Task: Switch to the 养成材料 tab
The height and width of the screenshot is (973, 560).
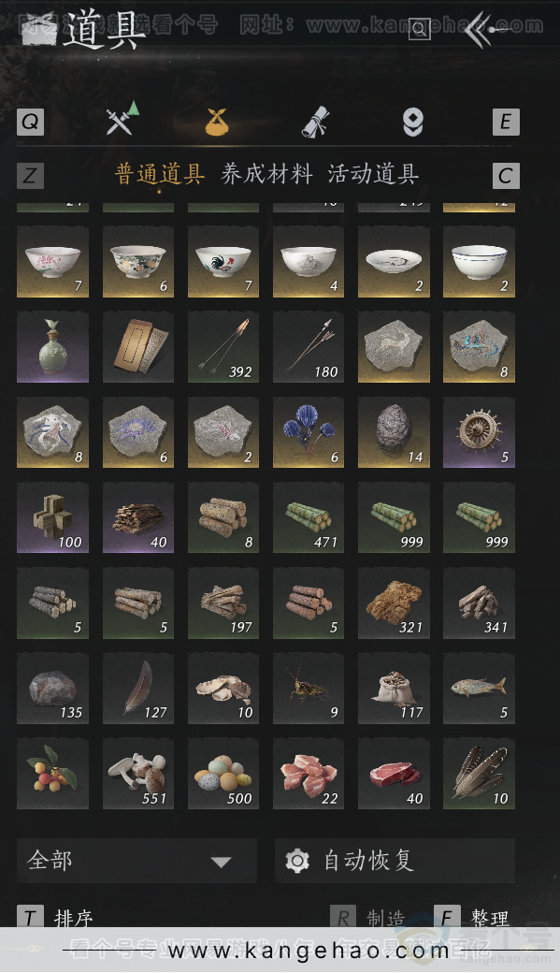Action: coord(266,174)
